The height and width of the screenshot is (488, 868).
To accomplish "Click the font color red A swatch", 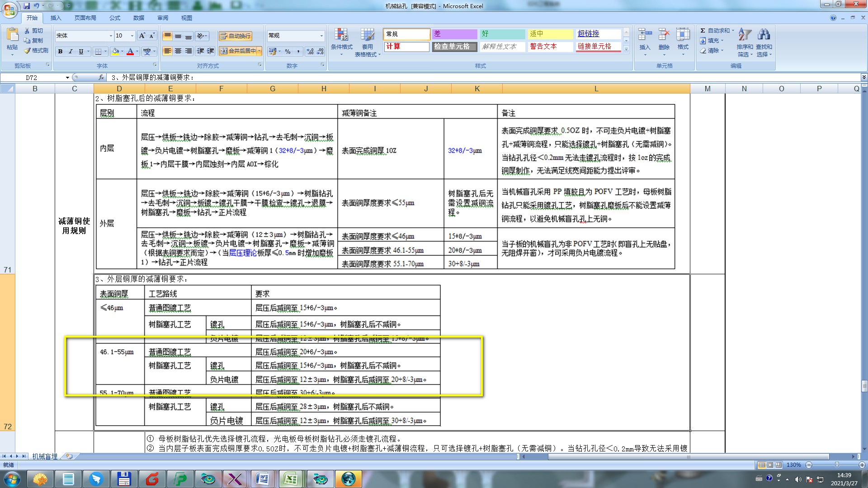I will (x=130, y=52).
